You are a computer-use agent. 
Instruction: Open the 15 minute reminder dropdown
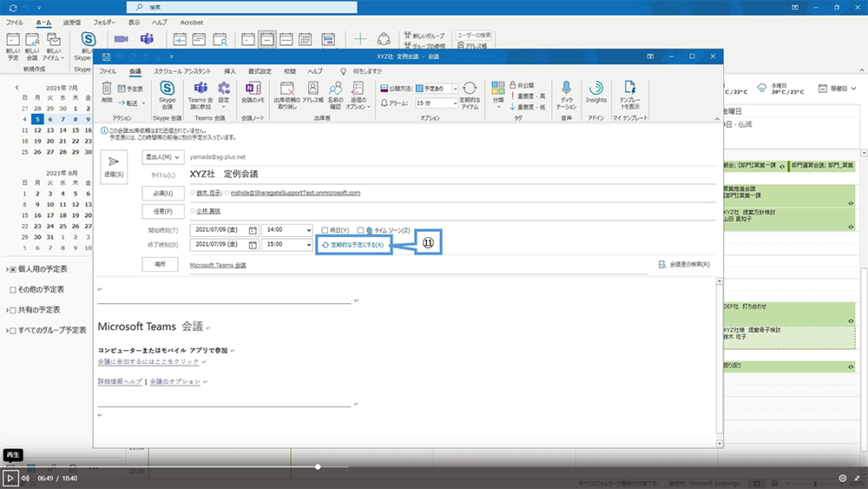pyautogui.click(x=456, y=103)
